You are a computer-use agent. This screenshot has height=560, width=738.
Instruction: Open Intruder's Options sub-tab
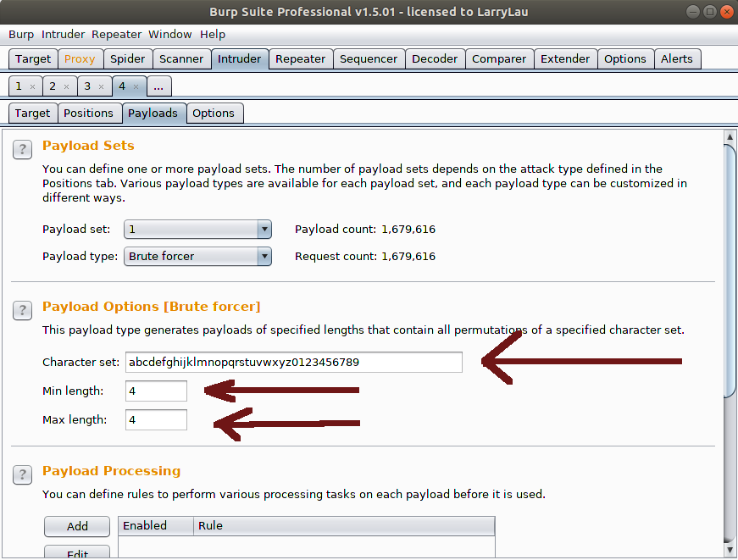coord(214,114)
